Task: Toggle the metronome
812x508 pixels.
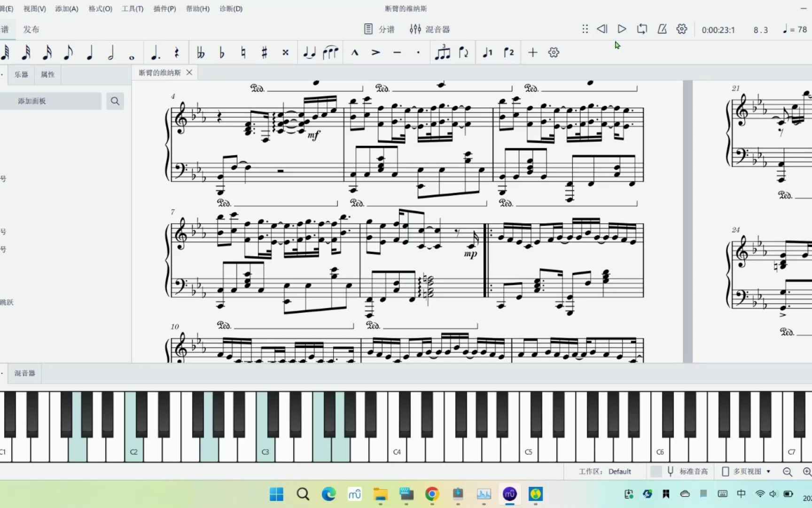Action: tap(662, 29)
